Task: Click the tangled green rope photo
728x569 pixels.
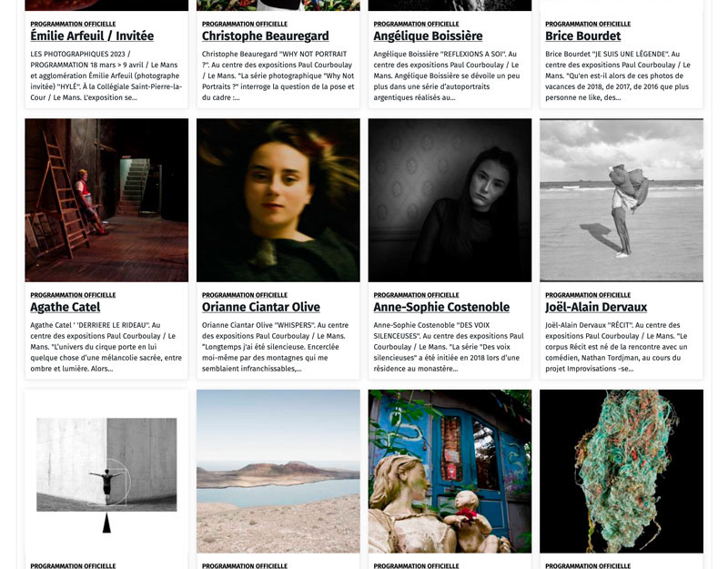Action: (622, 472)
